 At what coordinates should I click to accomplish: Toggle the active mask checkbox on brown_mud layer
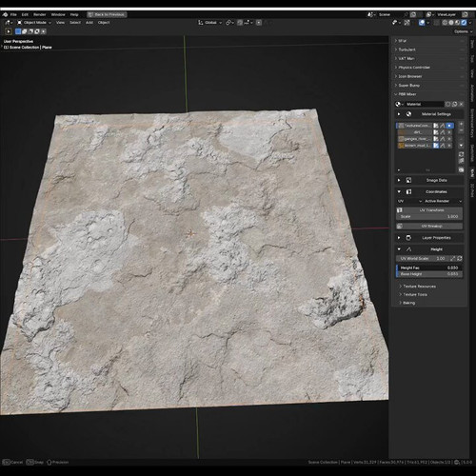click(436, 146)
